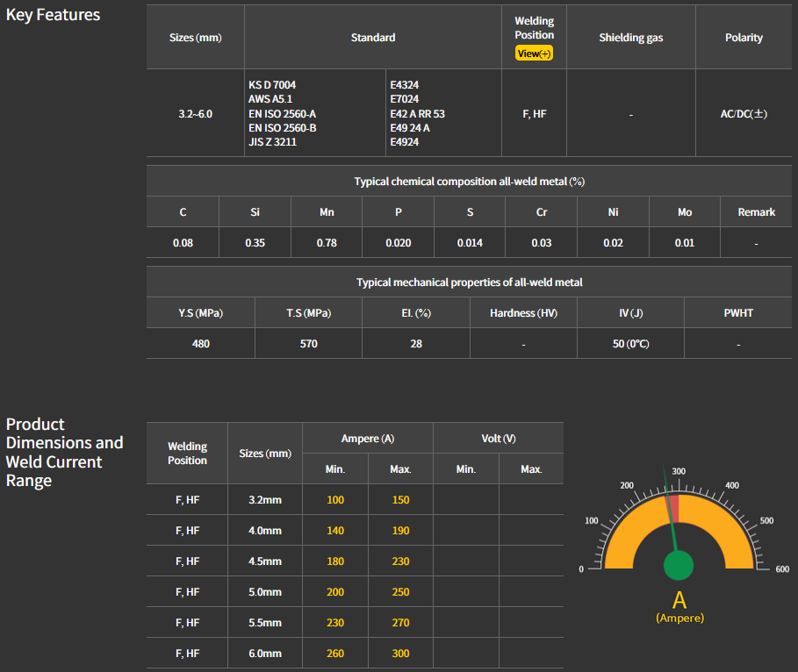Click the yellow View(+) button

tap(534, 54)
